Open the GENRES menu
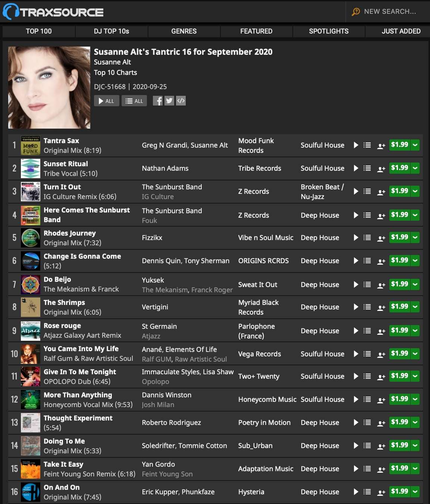The width and height of the screenshot is (430, 504). [x=184, y=31]
